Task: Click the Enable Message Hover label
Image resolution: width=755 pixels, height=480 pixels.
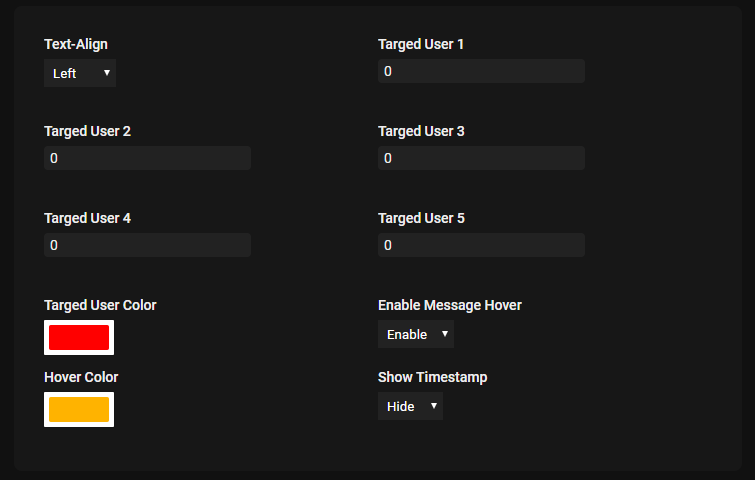Action: [450, 305]
